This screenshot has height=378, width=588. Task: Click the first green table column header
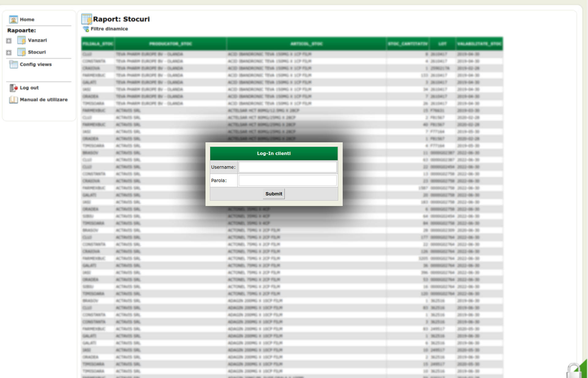[x=98, y=44]
